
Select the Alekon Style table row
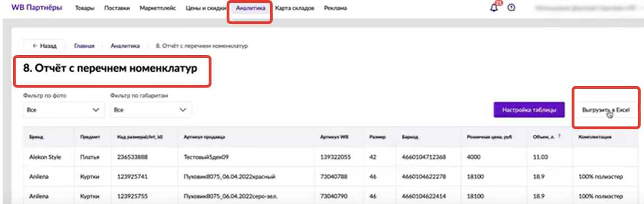tap(325, 157)
